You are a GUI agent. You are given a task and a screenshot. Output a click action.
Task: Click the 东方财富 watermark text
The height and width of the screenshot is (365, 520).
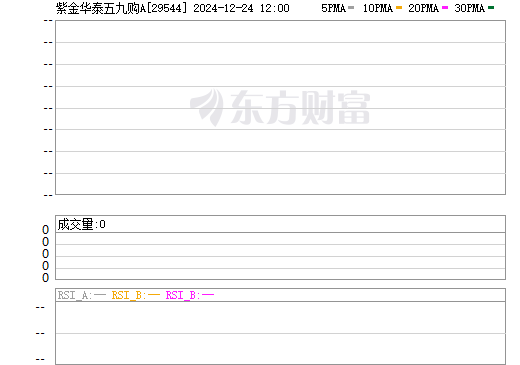300,107
